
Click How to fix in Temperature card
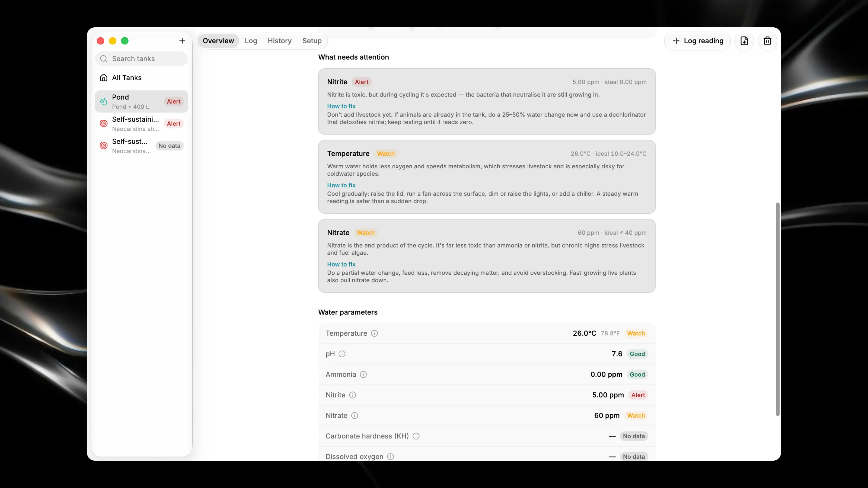(x=341, y=185)
